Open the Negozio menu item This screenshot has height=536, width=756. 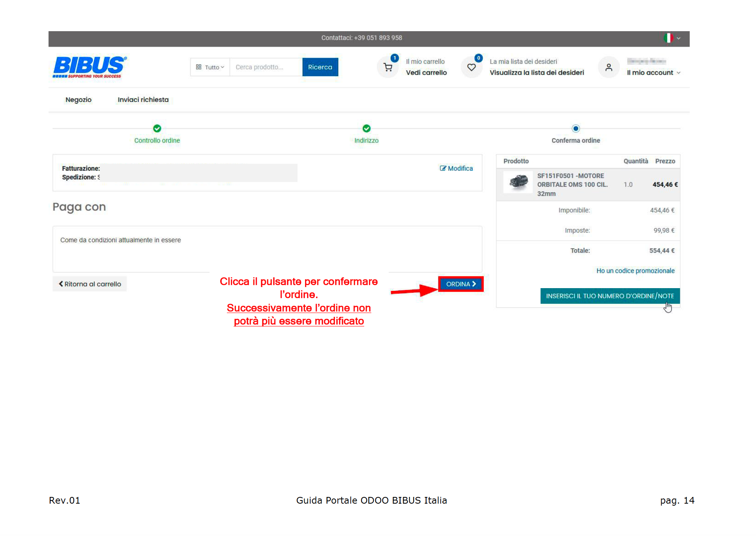pos(78,100)
